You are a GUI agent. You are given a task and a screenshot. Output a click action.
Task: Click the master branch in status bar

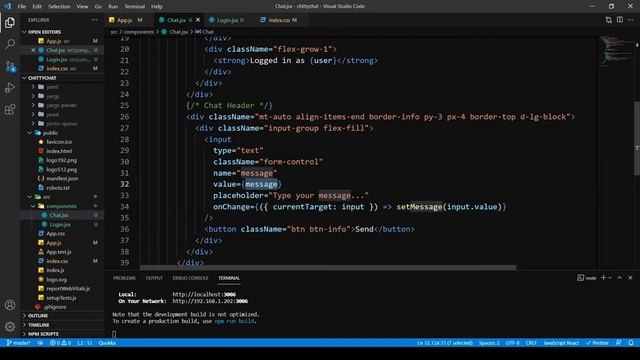point(19,343)
